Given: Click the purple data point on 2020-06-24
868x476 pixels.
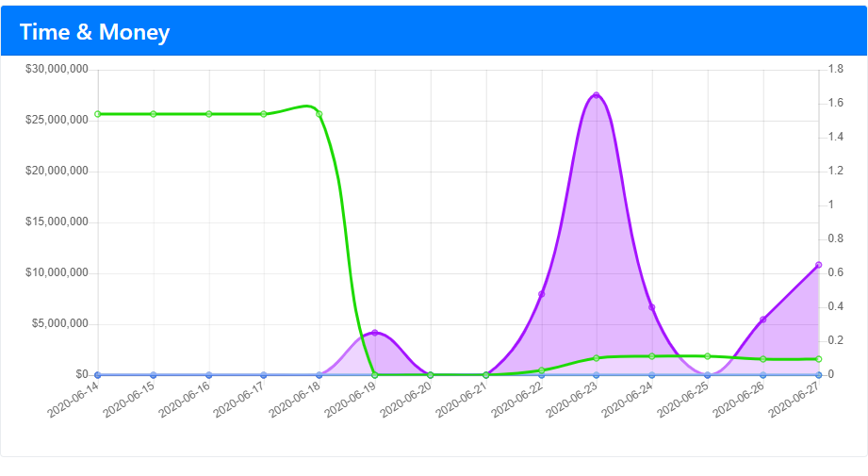Looking at the screenshot, I should [652, 307].
